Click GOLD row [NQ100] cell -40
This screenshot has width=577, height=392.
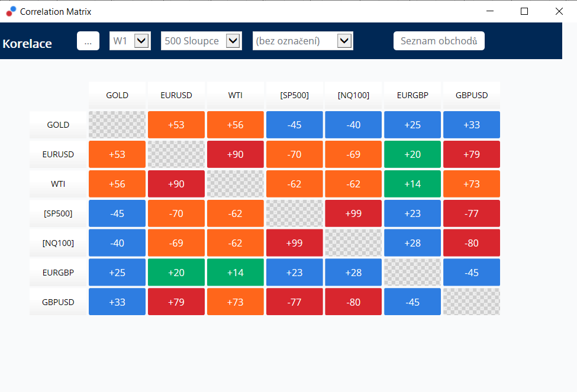click(353, 125)
